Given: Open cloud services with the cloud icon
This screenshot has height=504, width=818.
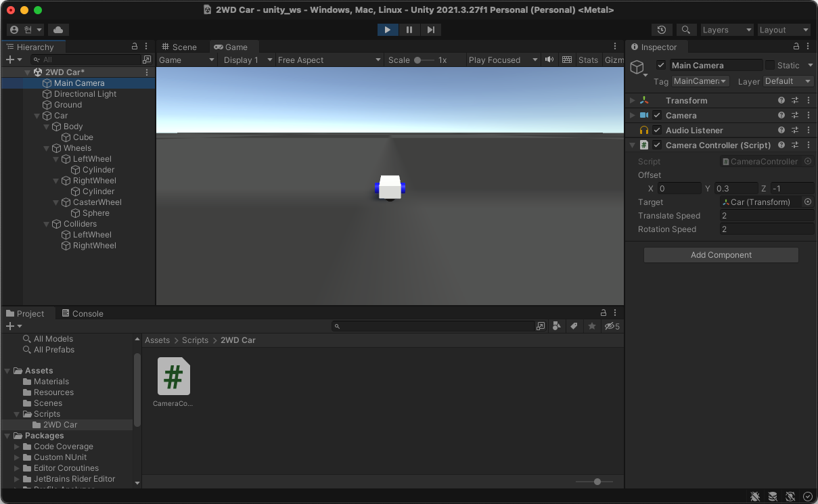Looking at the screenshot, I should click(x=58, y=30).
